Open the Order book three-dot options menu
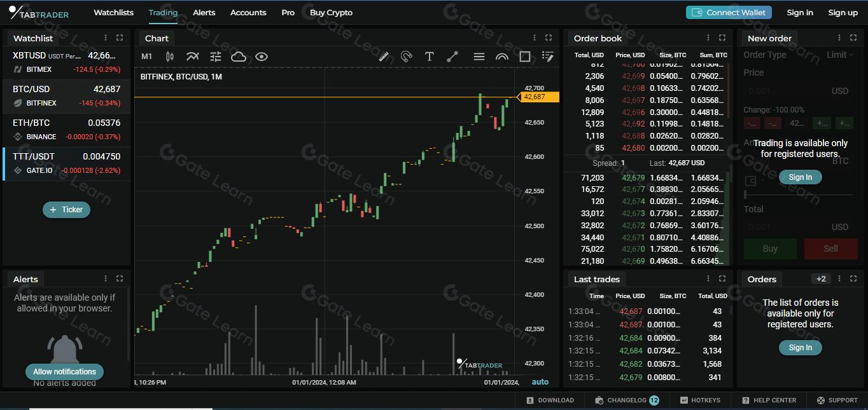The image size is (868, 410). 708,38
